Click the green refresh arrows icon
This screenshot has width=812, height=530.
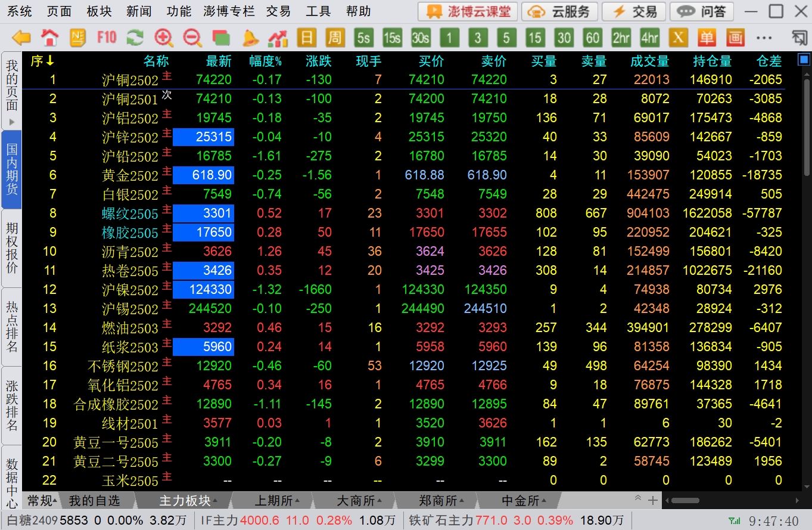[135, 38]
